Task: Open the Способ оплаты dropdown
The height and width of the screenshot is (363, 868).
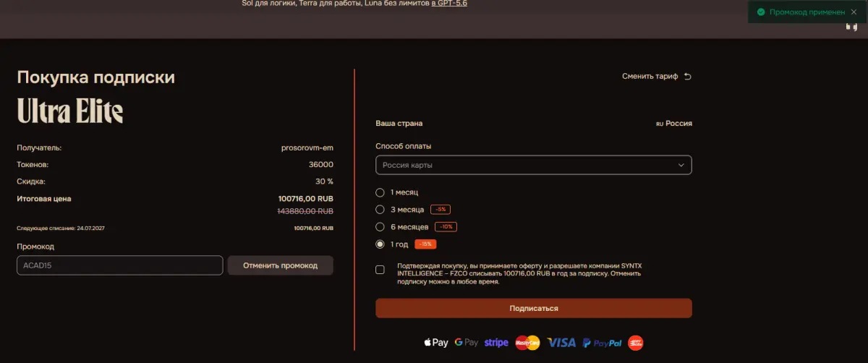Action: tap(534, 165)
